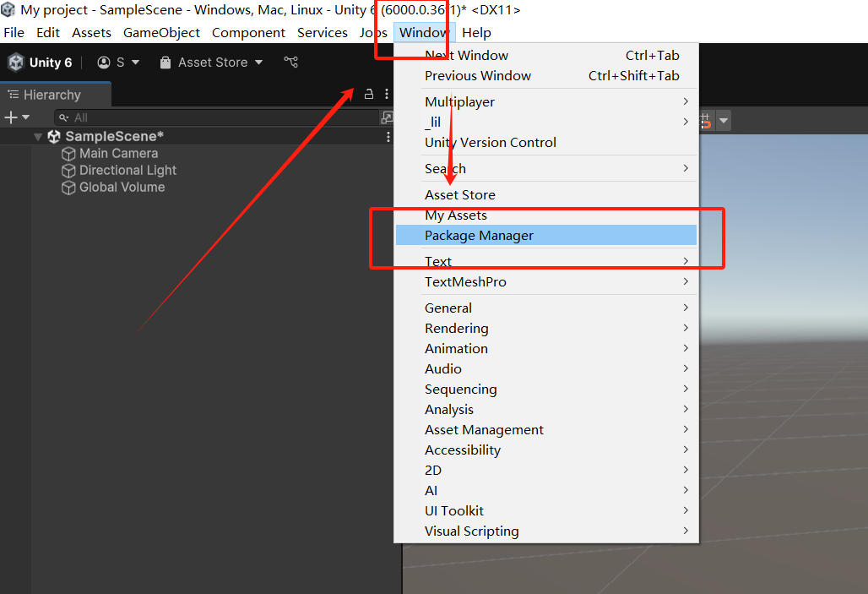The width and height of the screenshot is (868, 594).
Task: Expand the Text submenu
Action: point(546,261)
